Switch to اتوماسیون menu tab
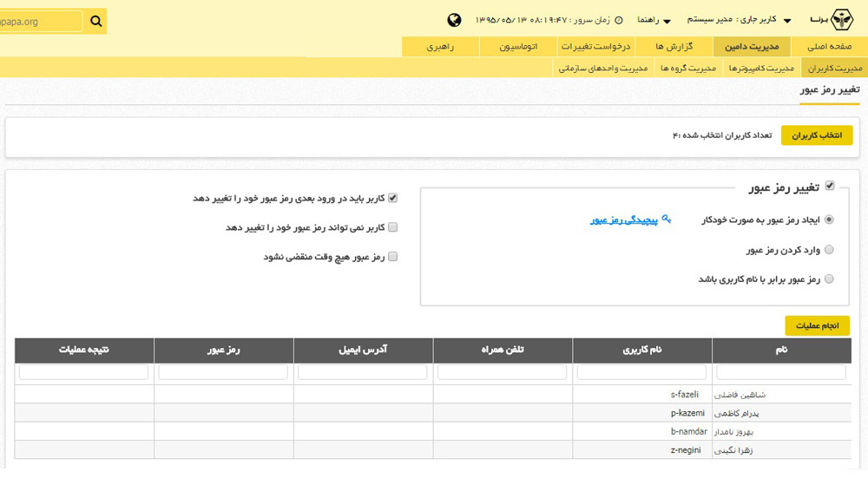Viewport: 868px width, 478px height. coord(518,46)
